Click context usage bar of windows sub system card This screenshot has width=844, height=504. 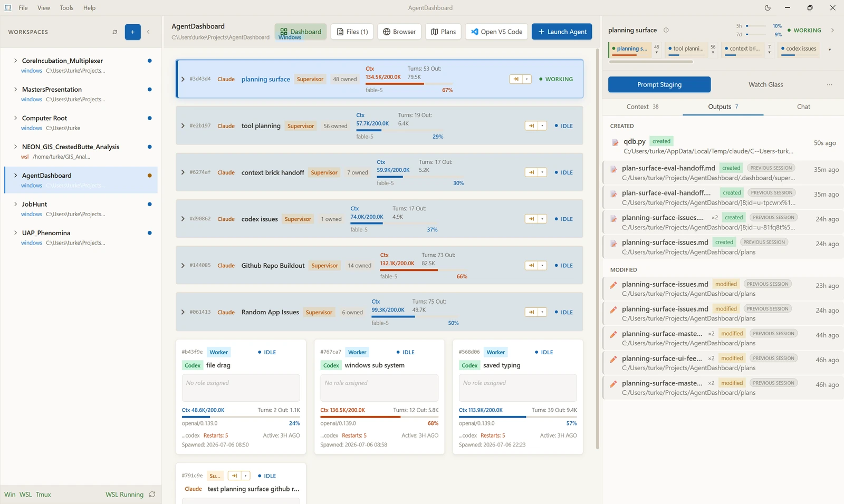tap(379, 417)
